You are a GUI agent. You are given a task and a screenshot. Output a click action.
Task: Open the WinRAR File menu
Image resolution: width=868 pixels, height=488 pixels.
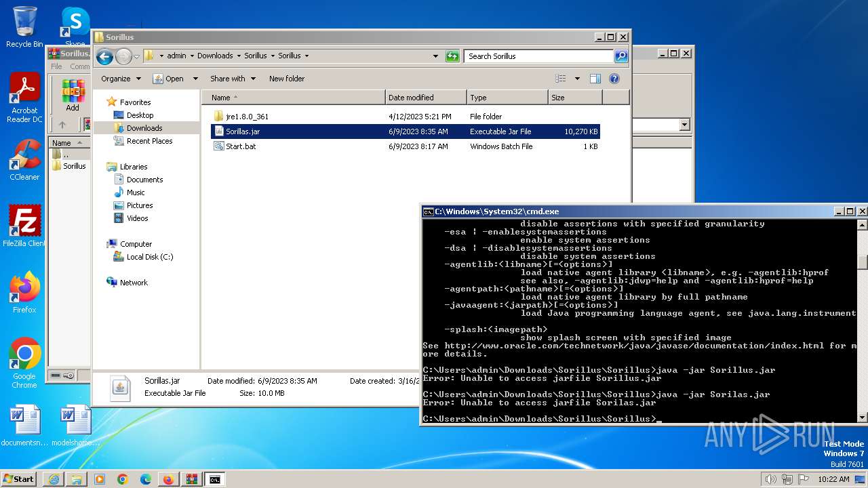coord(56,66)
